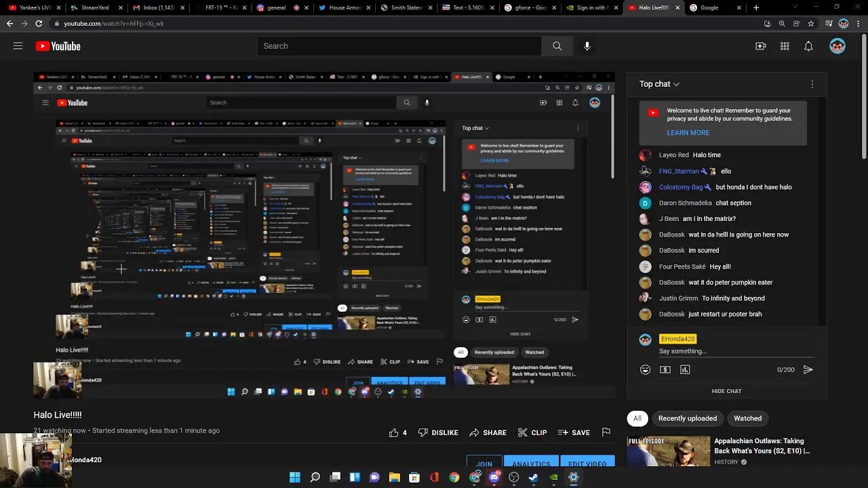
Task: Click Daron Schmadeka's chat username
Action: pos(686,203)
